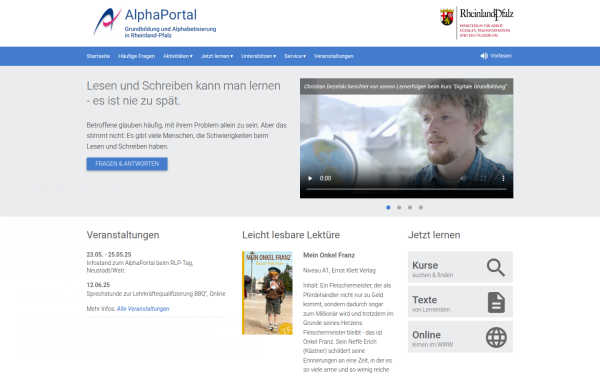Open Häufige Fragen in the navigation
The height and width of the screenshot is (375, 600).
pos(137,56)
